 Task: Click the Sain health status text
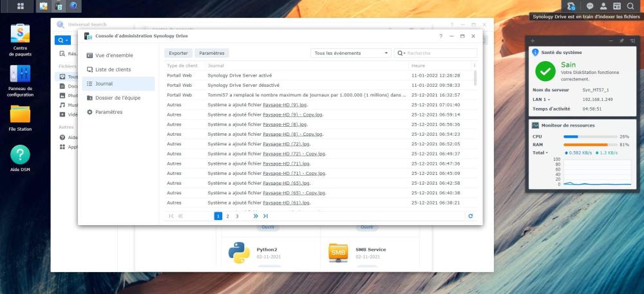click(x=569, y=65)
